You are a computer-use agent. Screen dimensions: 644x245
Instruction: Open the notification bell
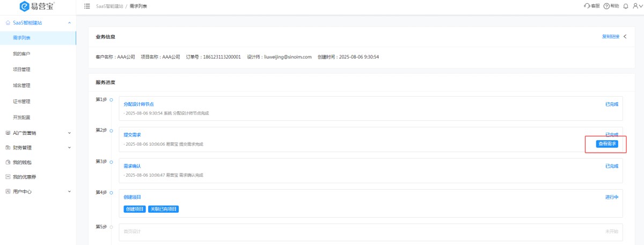(x=625, y=6)
